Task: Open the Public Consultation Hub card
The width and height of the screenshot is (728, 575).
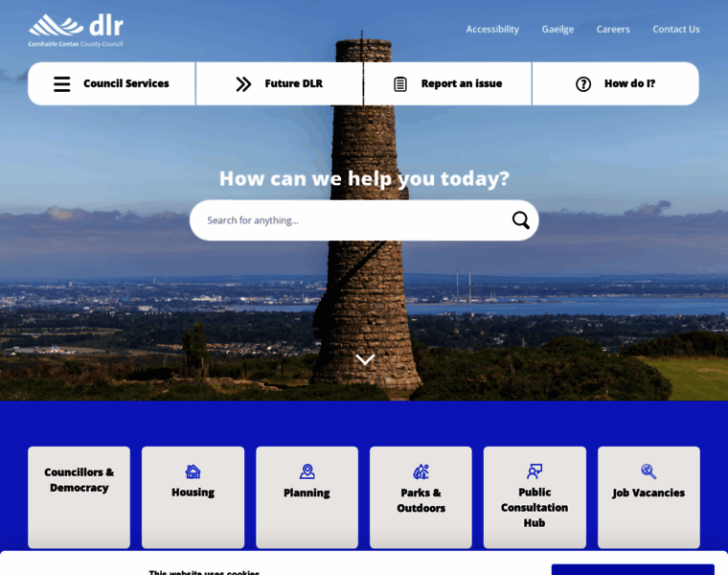Action: (x=535, y=497)
